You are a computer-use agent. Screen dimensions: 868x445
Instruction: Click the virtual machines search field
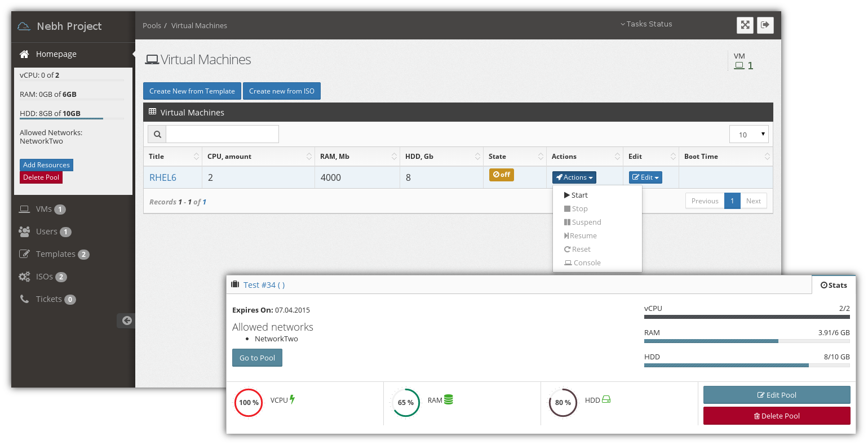click(x=222, y=134)
